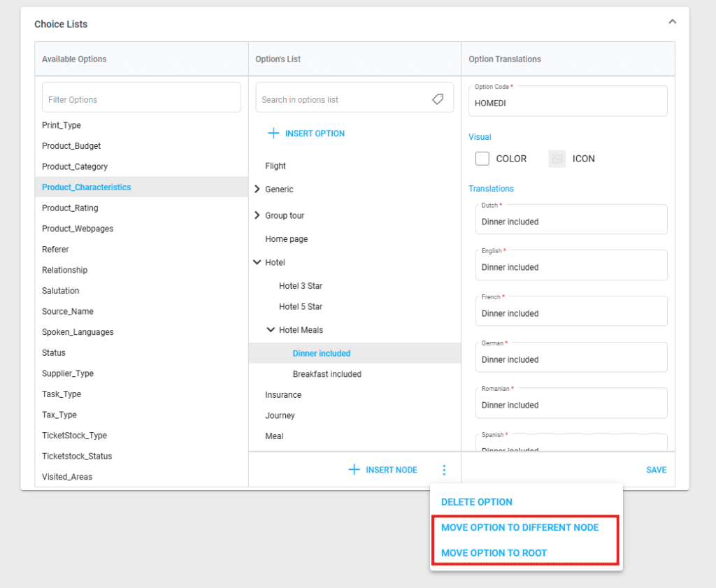Viewport: 716px width, 588px height.
Task: Expand the Group tour node
Action: 257,215
